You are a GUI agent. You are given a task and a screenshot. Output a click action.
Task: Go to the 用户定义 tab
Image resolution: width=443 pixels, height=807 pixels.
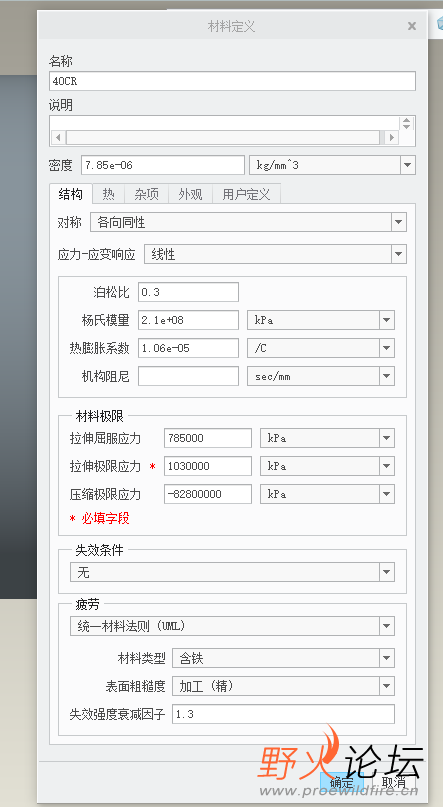[246, 194]
